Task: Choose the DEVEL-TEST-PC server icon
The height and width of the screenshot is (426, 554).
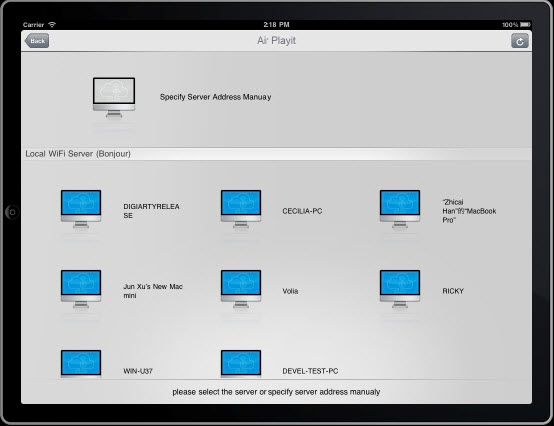Action: 241,364
